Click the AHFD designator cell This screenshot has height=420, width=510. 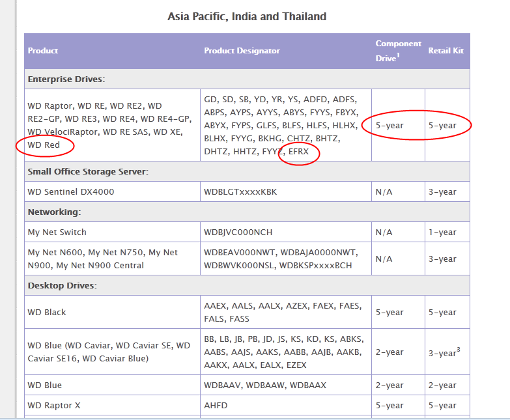pyautogui.click(x=286, y=405)
